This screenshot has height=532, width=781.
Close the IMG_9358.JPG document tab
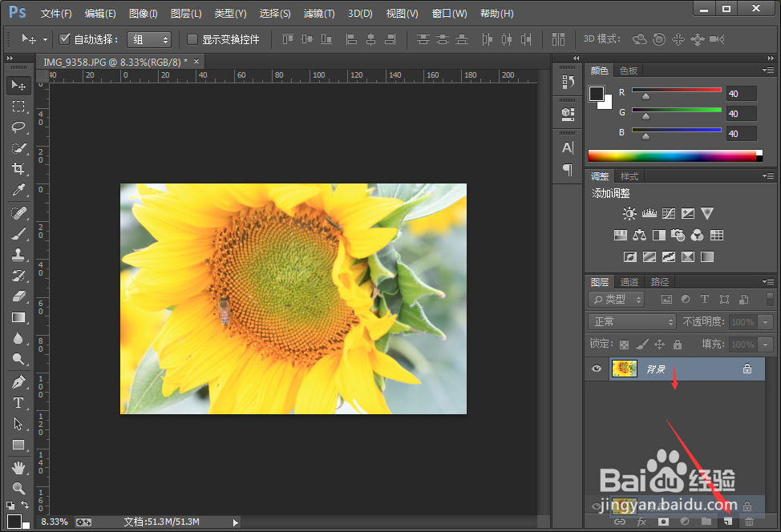point(196,61)
